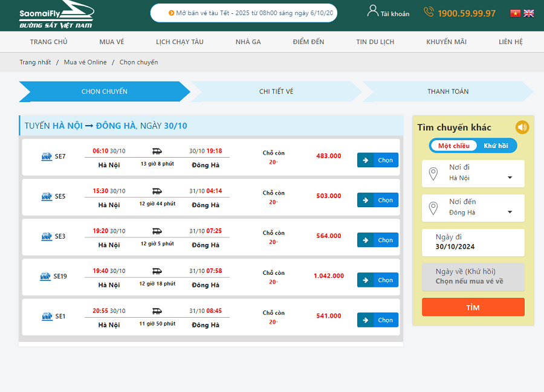The height and width of the screenshot is (392, 544).
Task: Open the Ngày đi date field
Action: click(x=473, y=242)
